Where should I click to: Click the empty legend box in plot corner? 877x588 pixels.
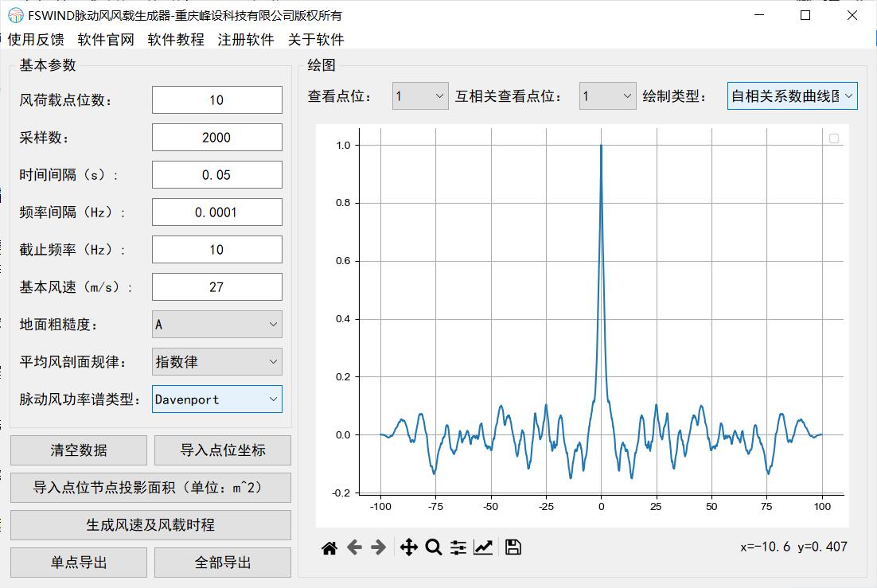tap(834, 138)
